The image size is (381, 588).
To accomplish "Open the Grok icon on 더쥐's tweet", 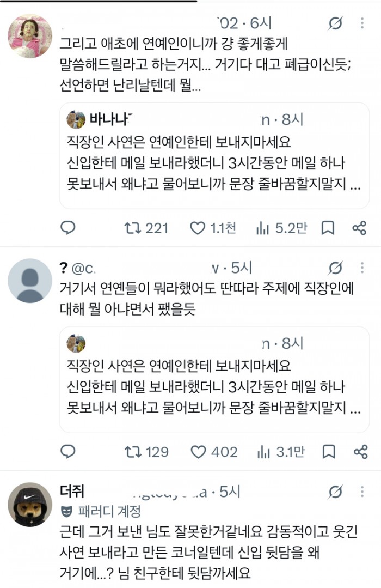I will pos(335,492).
